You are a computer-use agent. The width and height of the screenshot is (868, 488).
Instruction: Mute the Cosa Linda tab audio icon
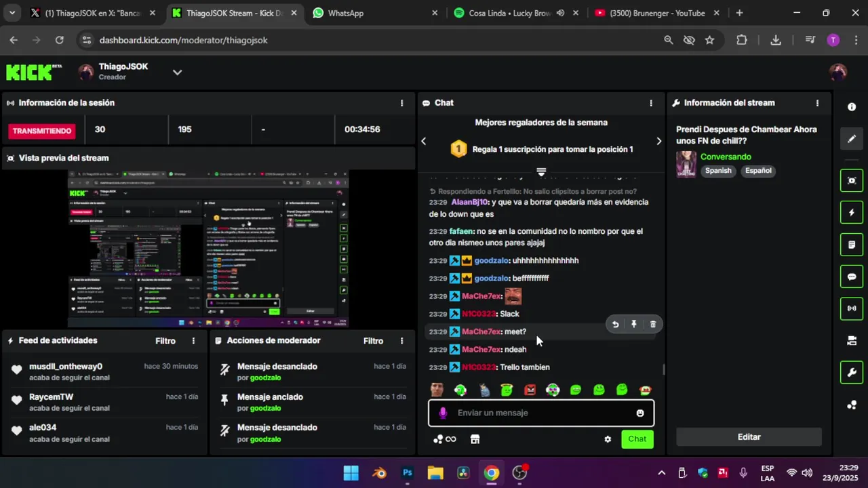click(x=560, y=13)
